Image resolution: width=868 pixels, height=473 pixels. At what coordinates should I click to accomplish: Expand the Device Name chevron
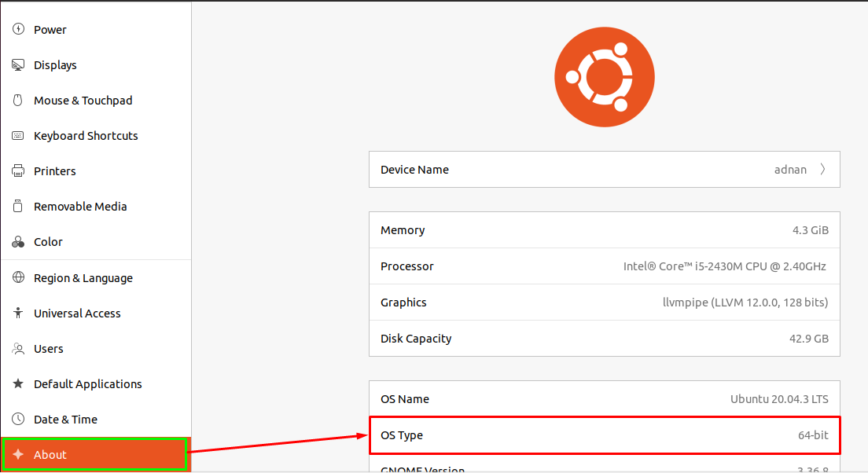tap(822, 169)
